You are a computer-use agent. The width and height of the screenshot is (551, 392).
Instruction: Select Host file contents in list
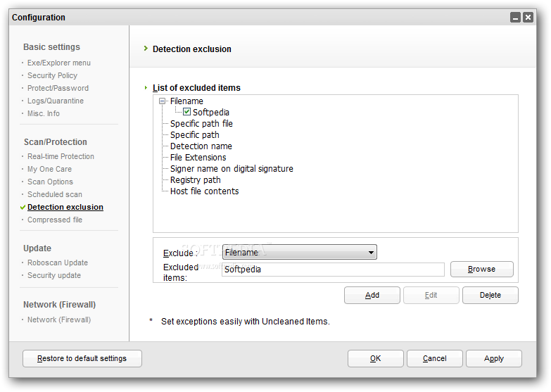205,191
